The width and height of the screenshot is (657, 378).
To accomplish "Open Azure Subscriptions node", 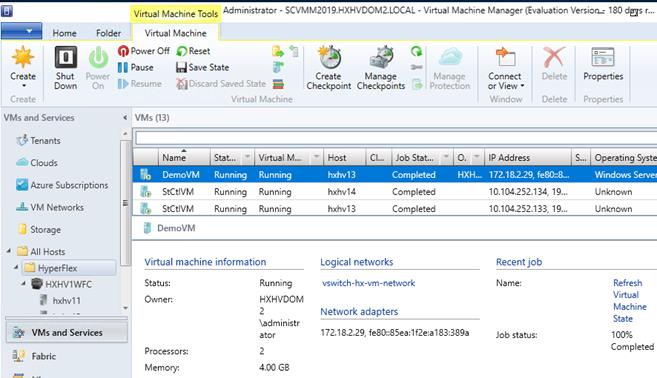I will pos(69,185).
